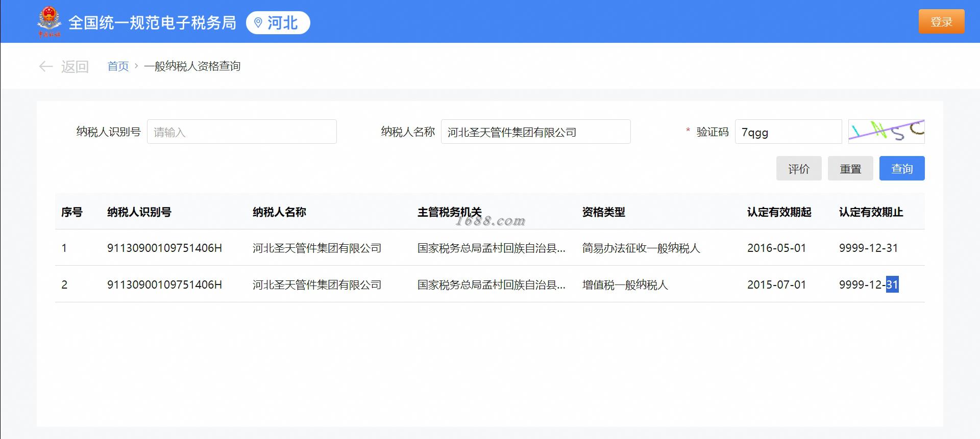Click the 返回 back link
980x439 pixels.
[x=75, y=67]
